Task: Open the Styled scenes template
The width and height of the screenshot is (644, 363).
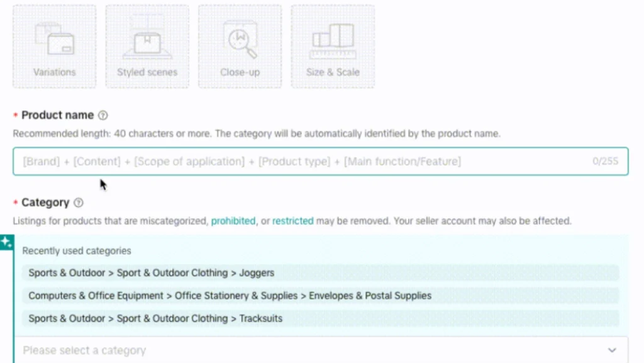Action: [147, 45]
